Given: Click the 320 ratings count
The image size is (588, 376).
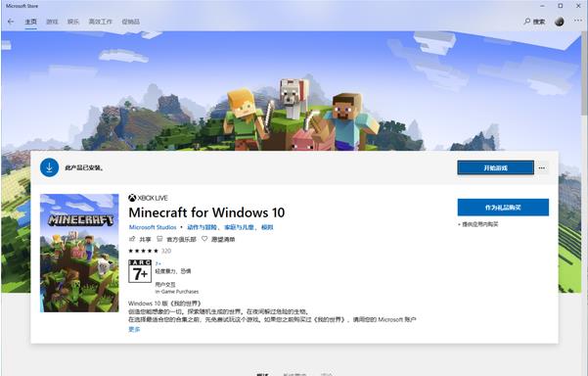Looking at the screenshot, I should [166, 251].
